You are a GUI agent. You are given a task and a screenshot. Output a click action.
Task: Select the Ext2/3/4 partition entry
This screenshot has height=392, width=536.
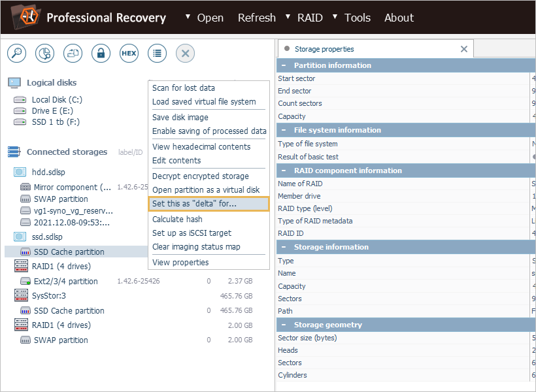pos(65,282)
